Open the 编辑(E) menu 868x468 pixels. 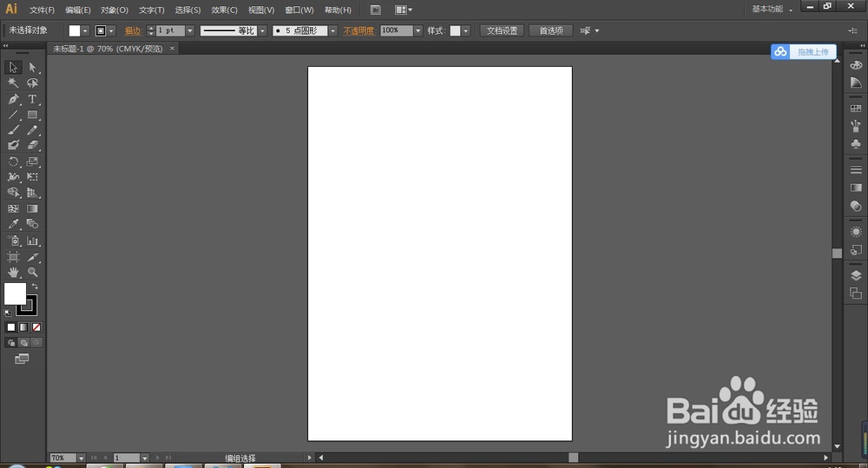point(77,10)
